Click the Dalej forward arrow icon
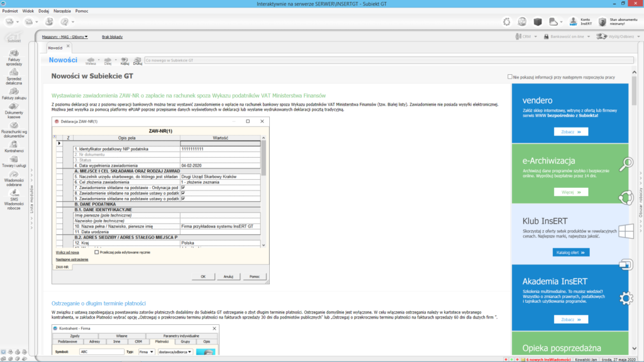Screen dimensions: 644x362 (108, 60)
